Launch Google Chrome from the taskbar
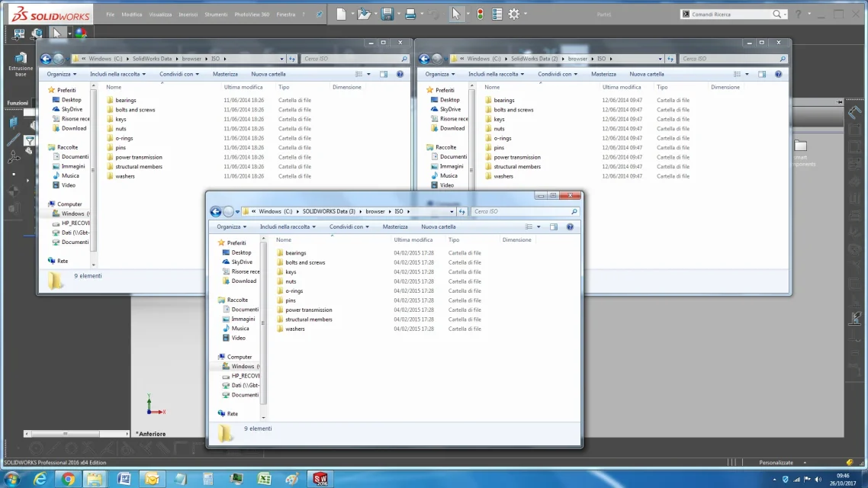Viewport: 868px width, 488px height. 68,479
